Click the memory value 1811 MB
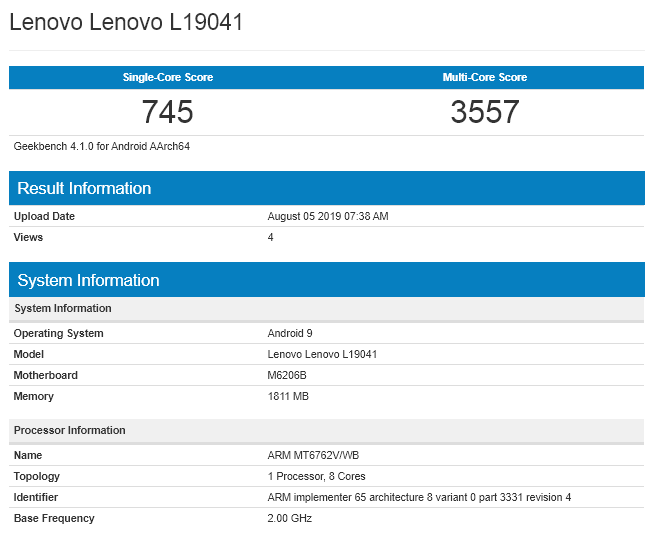647x542 pixels. (x=289, y=397)
